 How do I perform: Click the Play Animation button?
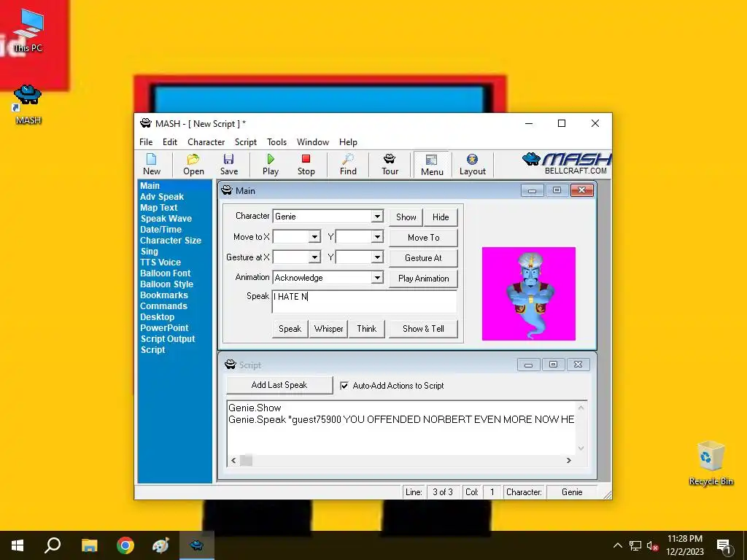424,279
